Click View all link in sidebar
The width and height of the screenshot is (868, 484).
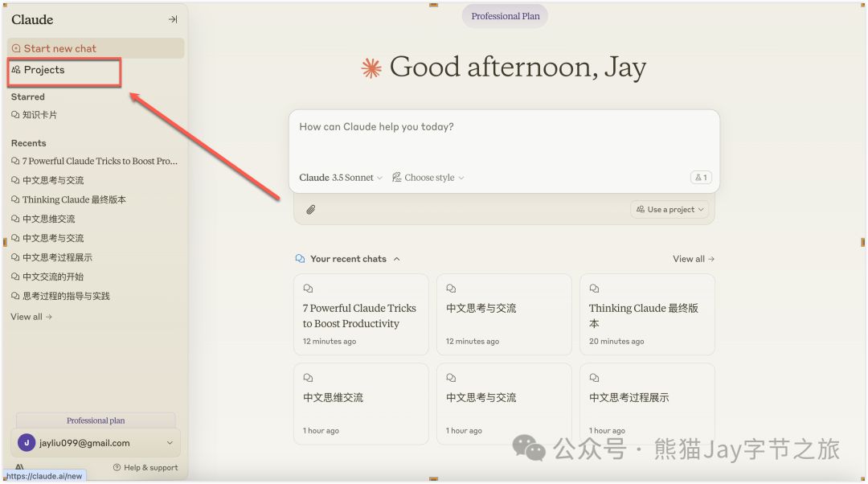pyautogui.click(x=31, y=317)
